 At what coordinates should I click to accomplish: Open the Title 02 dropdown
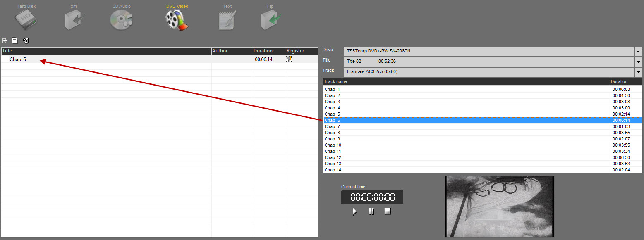tap(639, 62)
